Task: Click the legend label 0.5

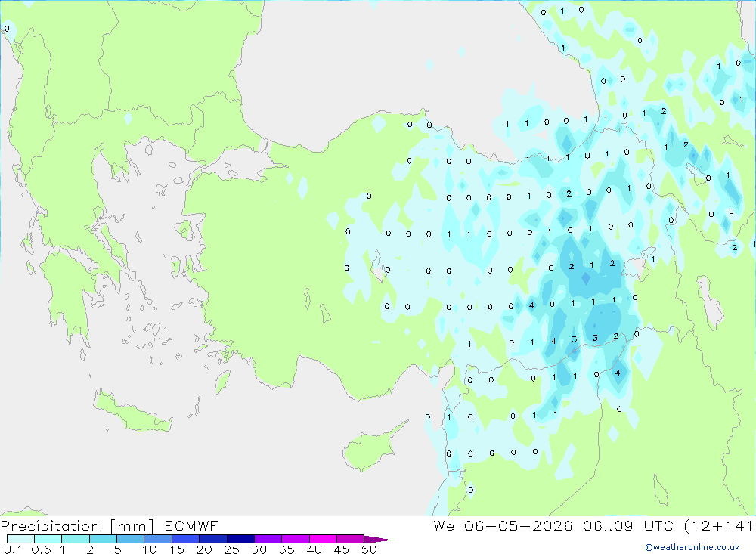Action: pyautogui.click(x=41, y=549)
